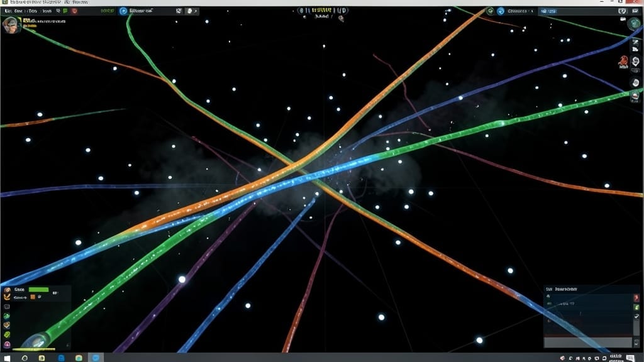644x362 pixels.
Task: Click the first small icon below the globe
Action: (x=635, y=42)
